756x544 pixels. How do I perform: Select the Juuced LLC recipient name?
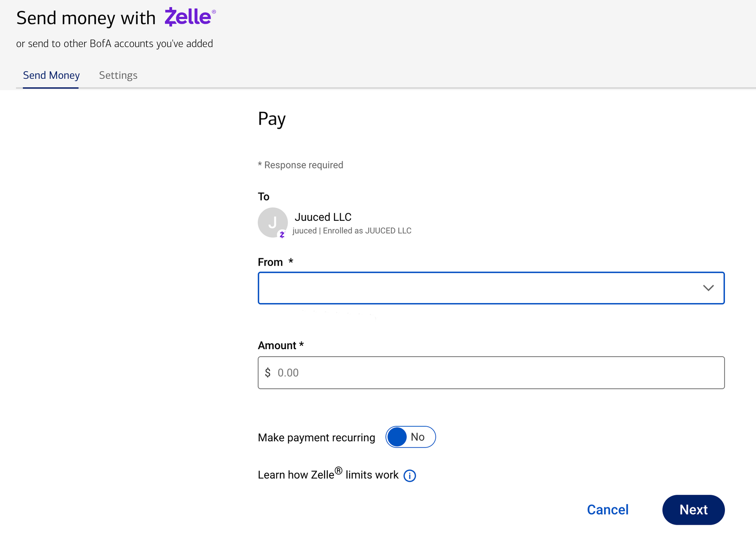pos(323,217)
